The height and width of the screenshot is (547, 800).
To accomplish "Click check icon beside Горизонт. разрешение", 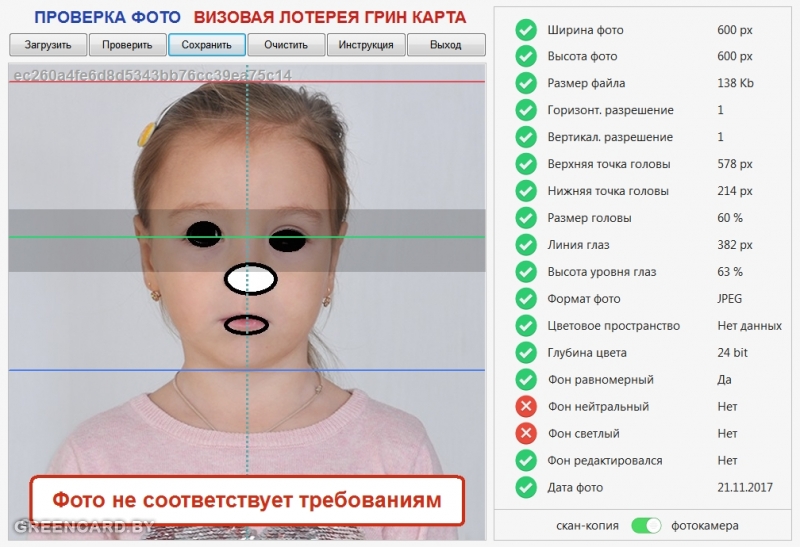I will 526,110.
